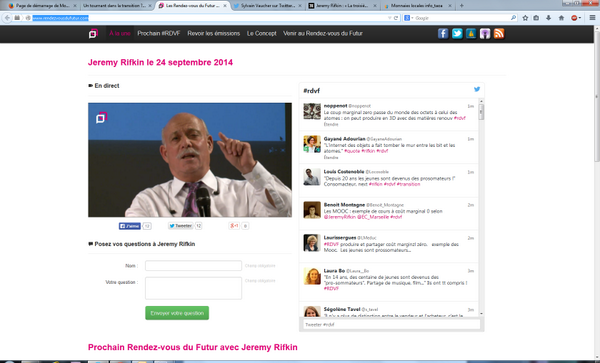Open @EC_Marseille mention in Benoit Montagne's tweet

(x=373, y=217)
